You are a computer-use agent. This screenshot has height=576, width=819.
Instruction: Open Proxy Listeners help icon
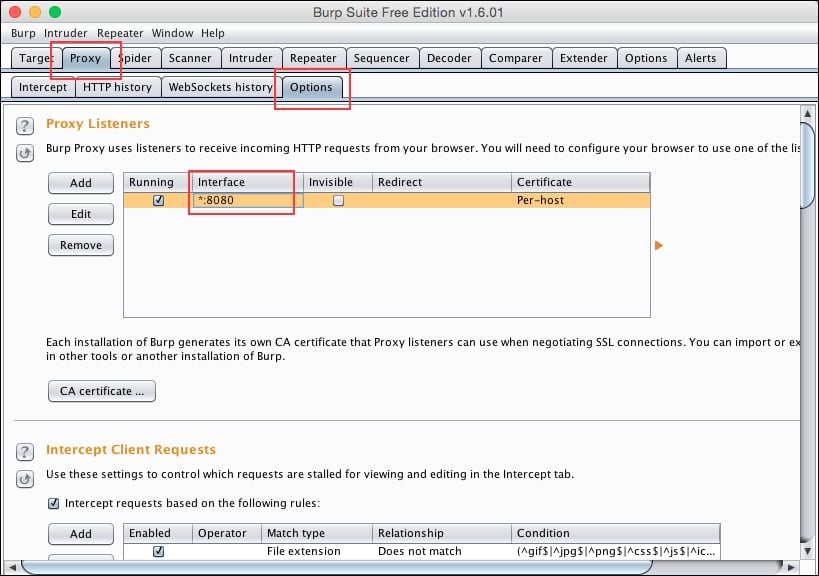pos(24,123)
